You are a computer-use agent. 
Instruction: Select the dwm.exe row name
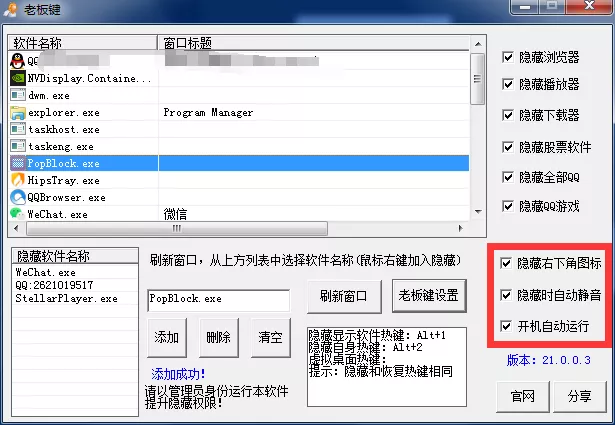pyautogui.click(x=49, y=96)
